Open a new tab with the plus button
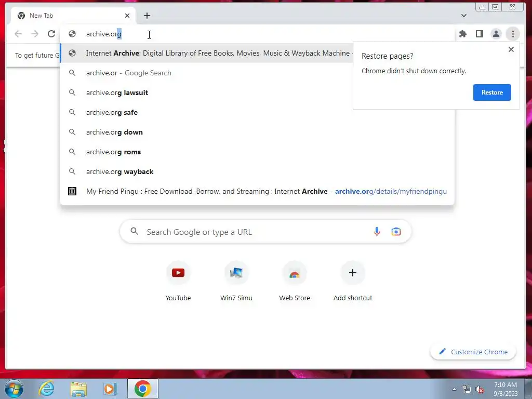 tap(147, 16)
